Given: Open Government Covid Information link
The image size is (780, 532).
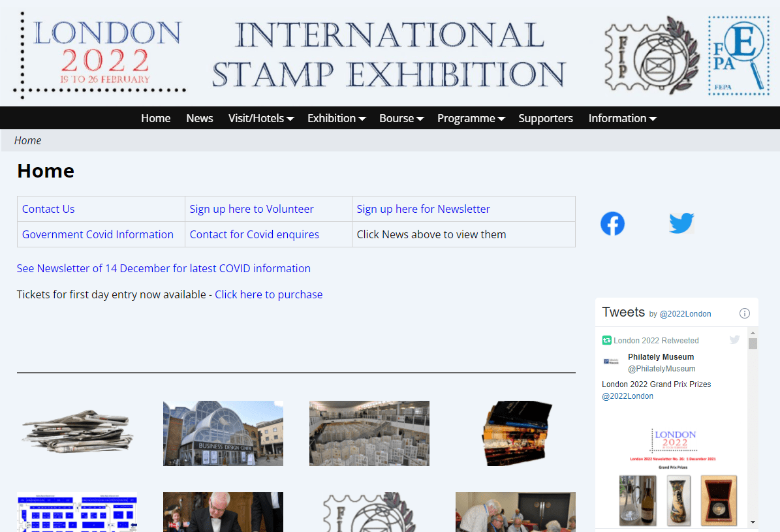Looking at the screenshot, I should pyautogui.click(x=97, y=234).
